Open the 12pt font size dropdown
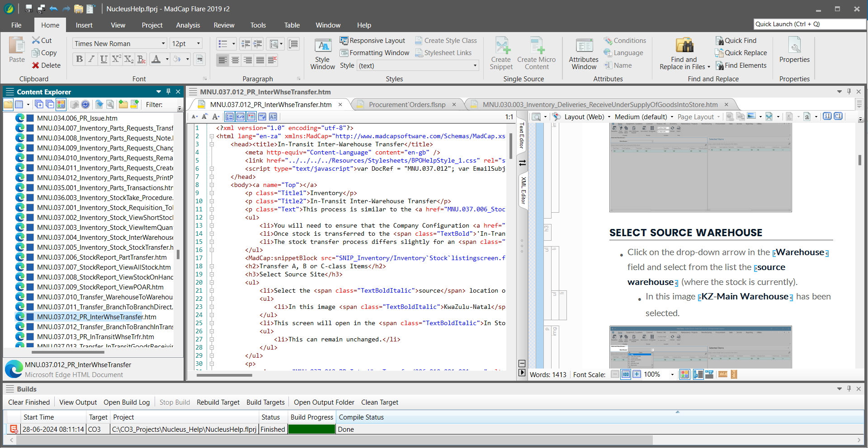This screenshot has height=448, width=868. [x=198, y=43]
